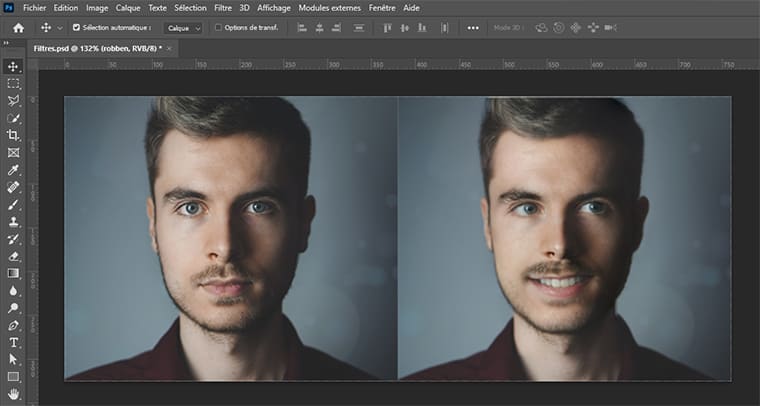Open the Aide menu
The image size is (760, 406).
pyautogui.click(x=411, y=8)
